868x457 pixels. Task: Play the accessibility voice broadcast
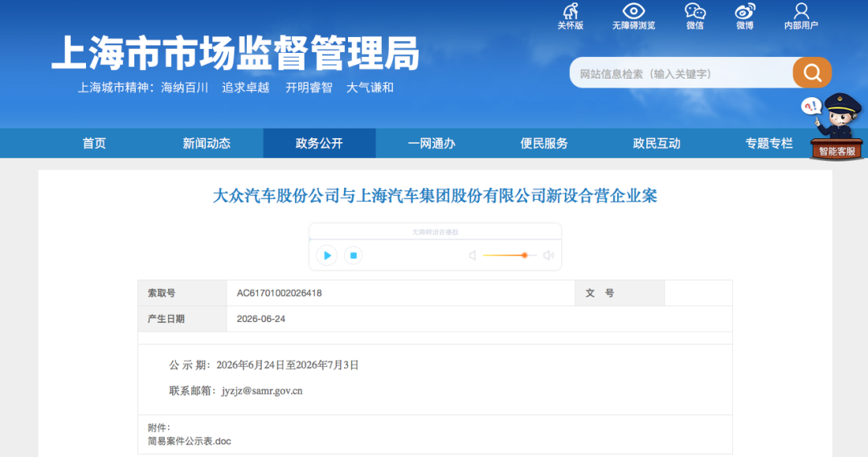coord(326,255)
